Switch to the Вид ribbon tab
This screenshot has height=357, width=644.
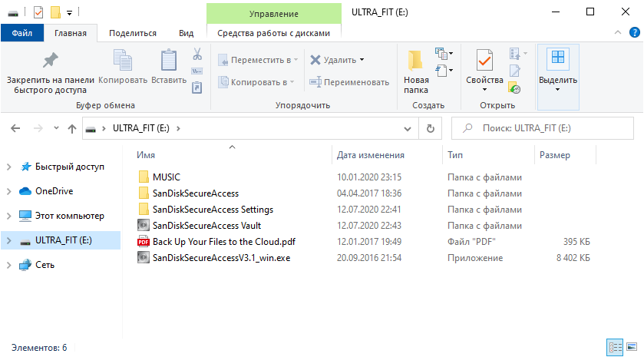[x=186, y=33]
